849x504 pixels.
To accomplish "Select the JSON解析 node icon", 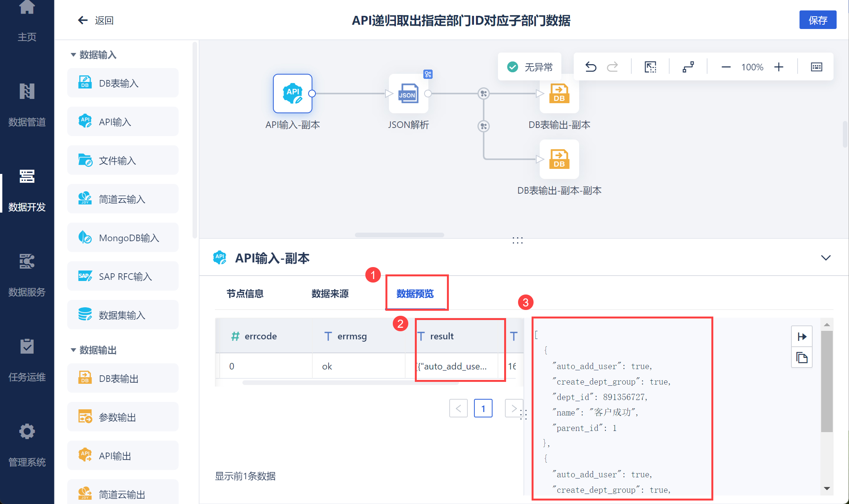I will click(x=408, y=94).
